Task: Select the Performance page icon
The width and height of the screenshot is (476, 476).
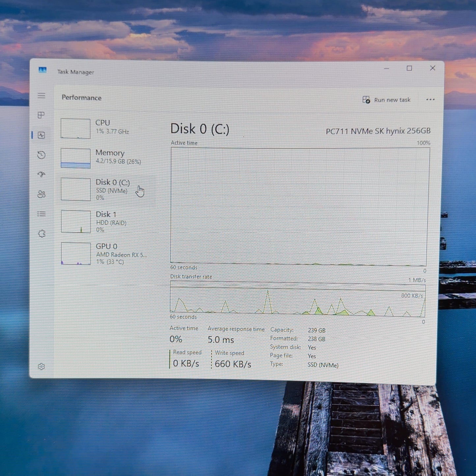Action: coord(41,135)
